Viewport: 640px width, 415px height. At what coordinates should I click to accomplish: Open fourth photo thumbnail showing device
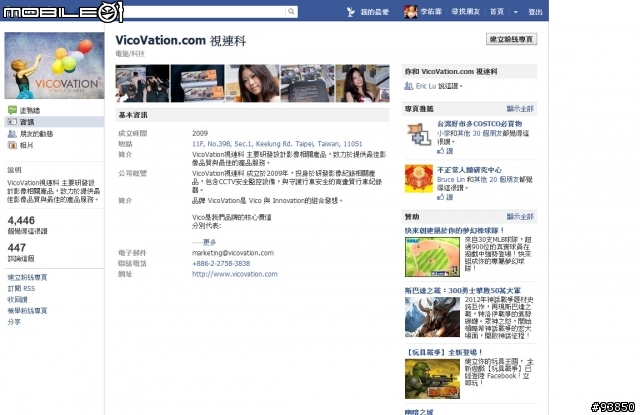click(307, 83)
